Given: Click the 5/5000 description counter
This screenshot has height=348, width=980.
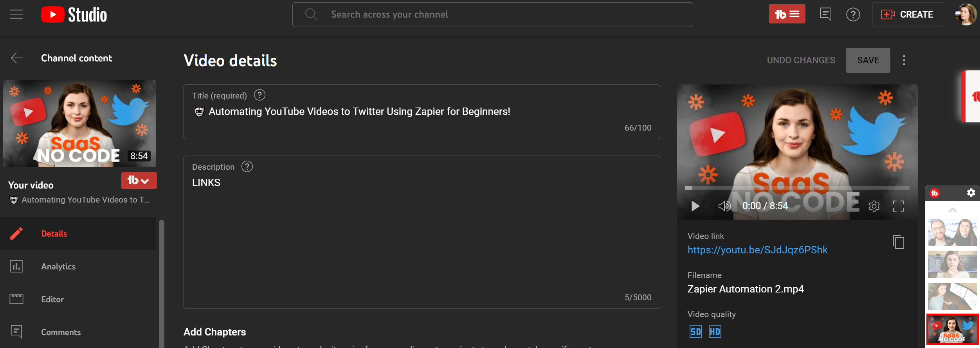Looking at the screenshot, I should 638,298.
